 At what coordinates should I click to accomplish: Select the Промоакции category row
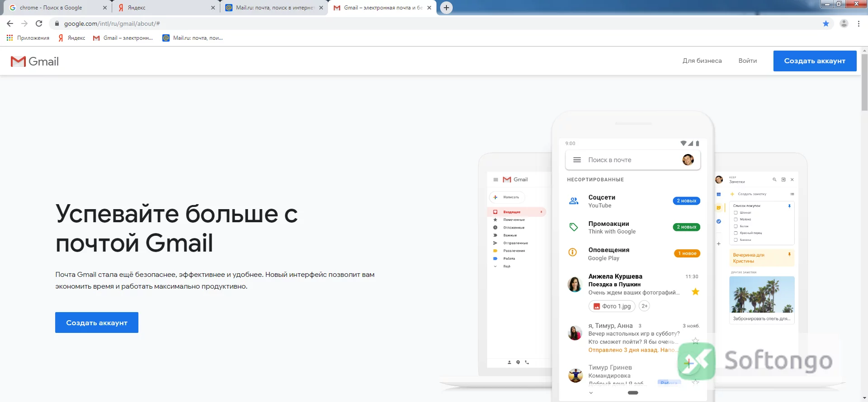[x=634, y=227]
